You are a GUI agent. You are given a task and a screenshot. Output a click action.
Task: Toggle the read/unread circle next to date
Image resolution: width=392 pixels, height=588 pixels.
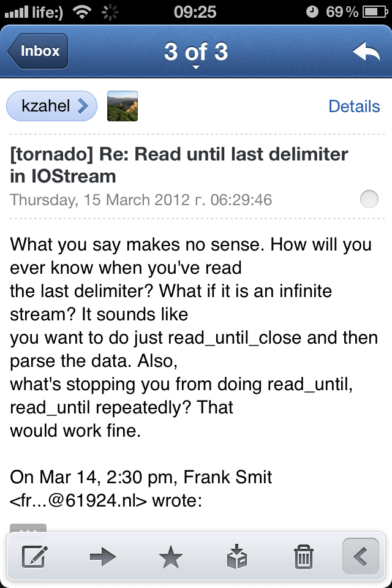click(369, 199)
